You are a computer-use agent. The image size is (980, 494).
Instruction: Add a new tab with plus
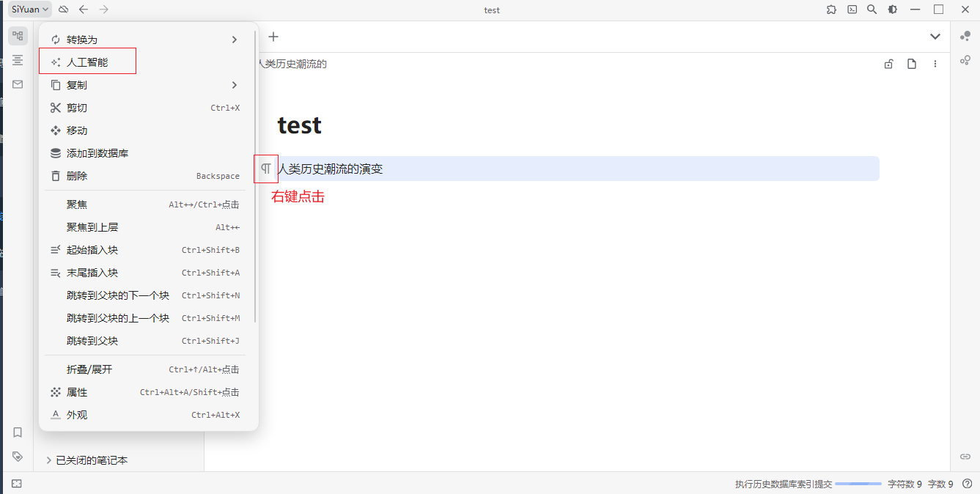click(x=273, y=37)
